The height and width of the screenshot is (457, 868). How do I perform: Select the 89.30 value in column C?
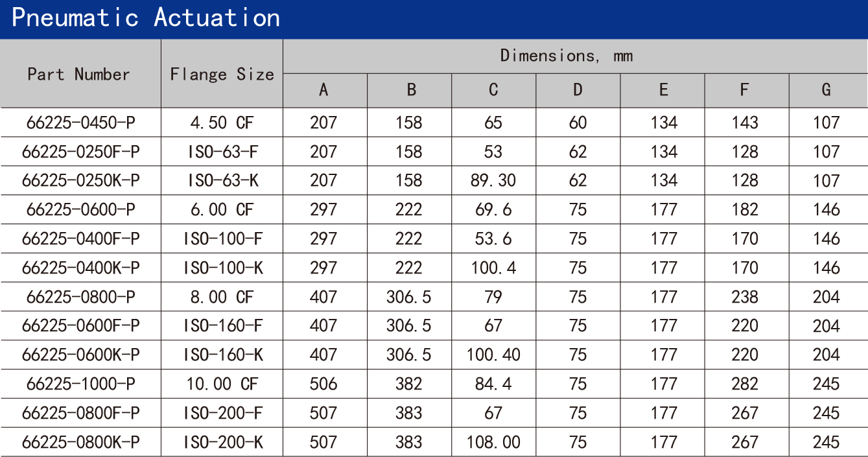click(x=493, y=180)
